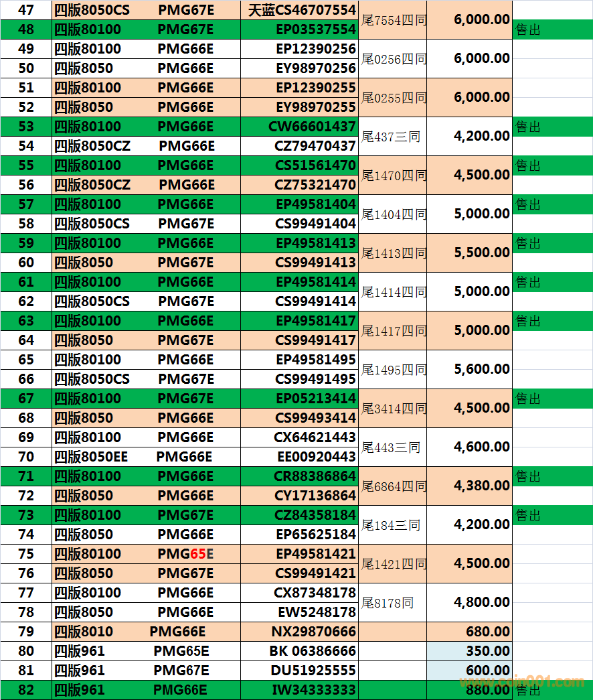Select the 4,380.00 price cell
Image resolution: width=593 pixels, height=700 pixels.
(x=469, y=486)
